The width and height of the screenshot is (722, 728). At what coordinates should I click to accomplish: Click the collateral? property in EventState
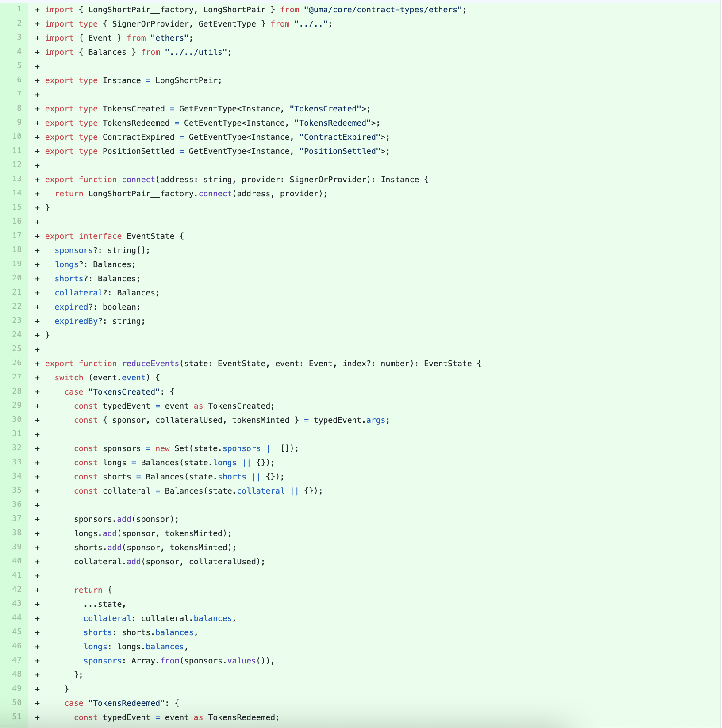pyautogui.click(x=81, y=293)
